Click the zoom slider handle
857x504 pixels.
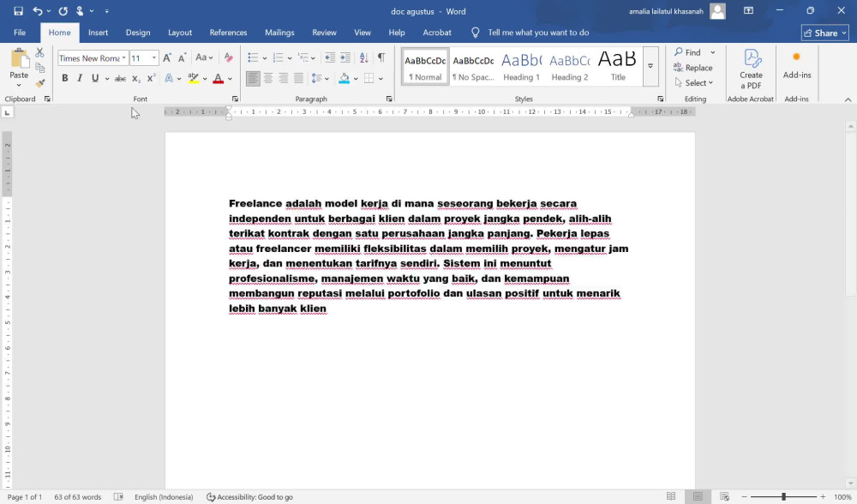pos(783,497)
